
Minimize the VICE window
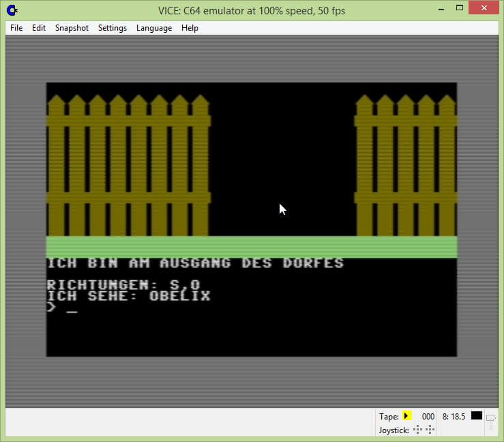pyautogui.click(x=441, y=9)
